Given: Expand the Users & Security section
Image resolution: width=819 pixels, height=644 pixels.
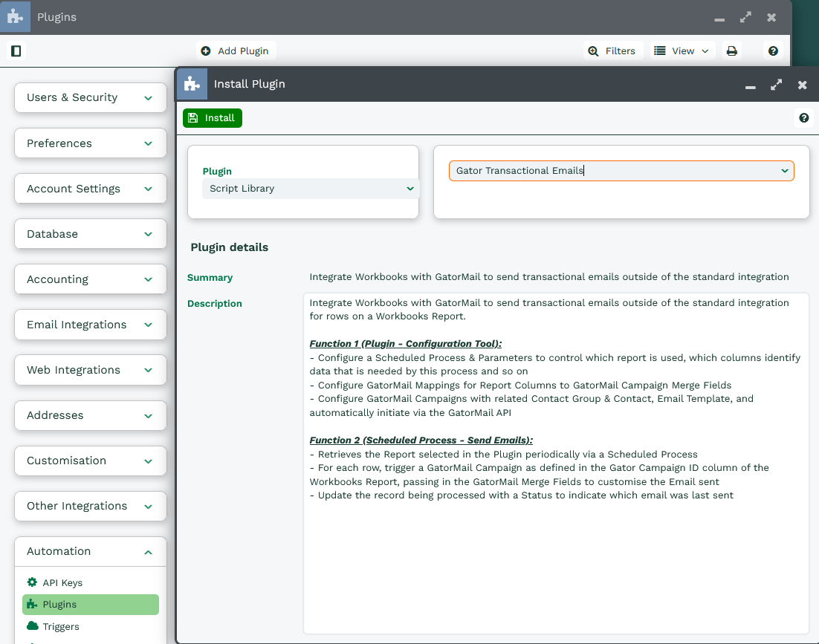Looking at the screenshot, I should [91, 97].
